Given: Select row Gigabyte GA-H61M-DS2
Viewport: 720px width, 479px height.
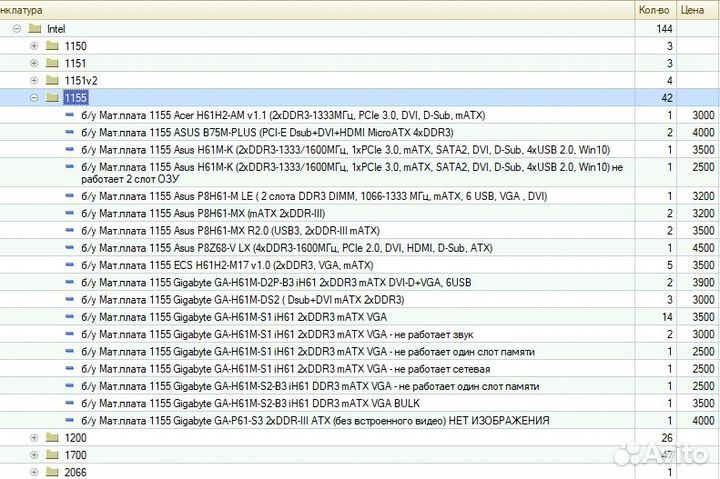Looking at the screenshot, I should coord(360,299).
